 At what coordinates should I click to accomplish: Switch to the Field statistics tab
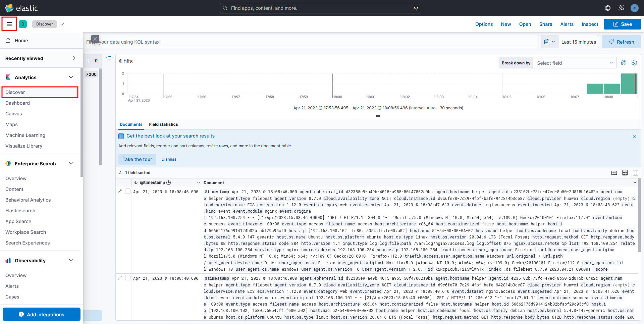163,124
